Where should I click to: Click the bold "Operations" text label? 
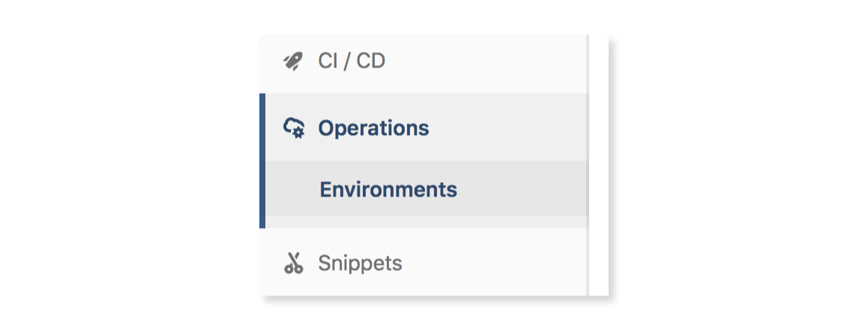[374, 128]
